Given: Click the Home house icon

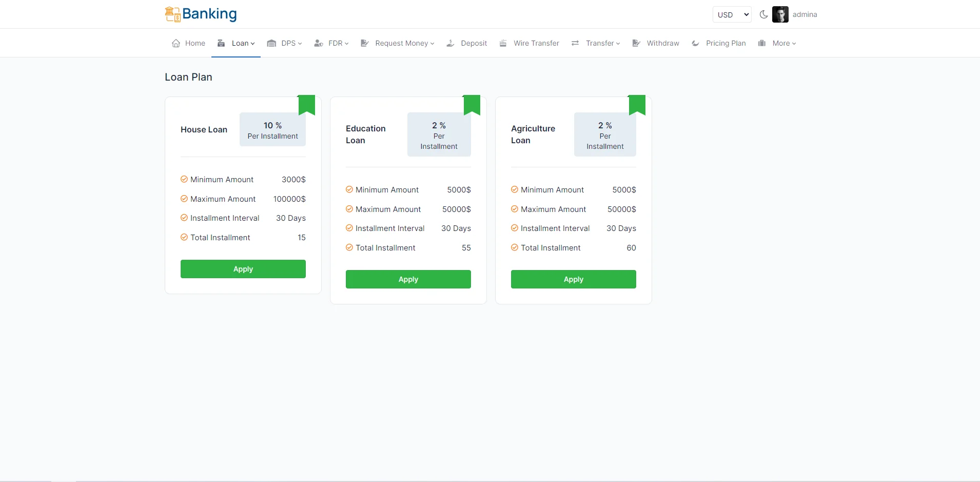Looking at the screenshot, I should [176, 43].
